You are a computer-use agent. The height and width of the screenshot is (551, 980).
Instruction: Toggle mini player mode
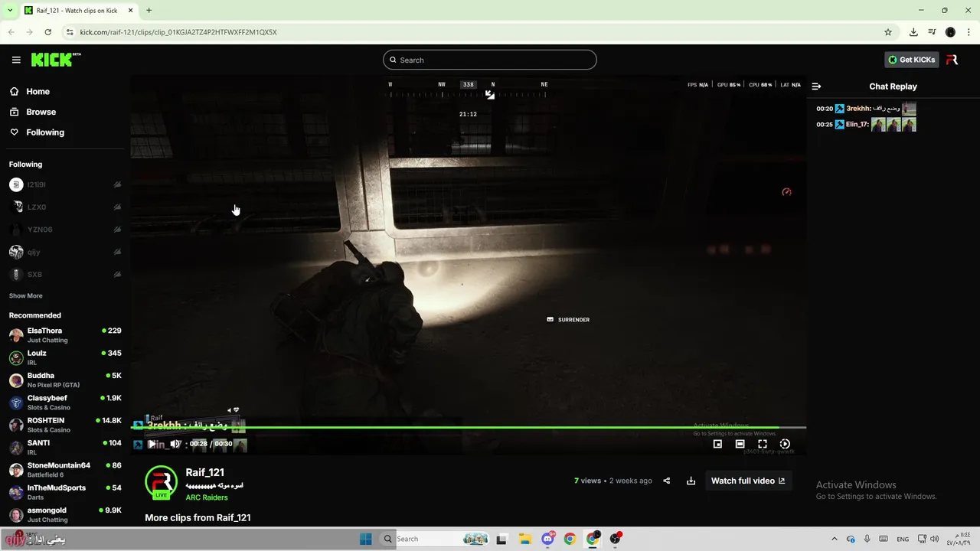coord(717,444)
